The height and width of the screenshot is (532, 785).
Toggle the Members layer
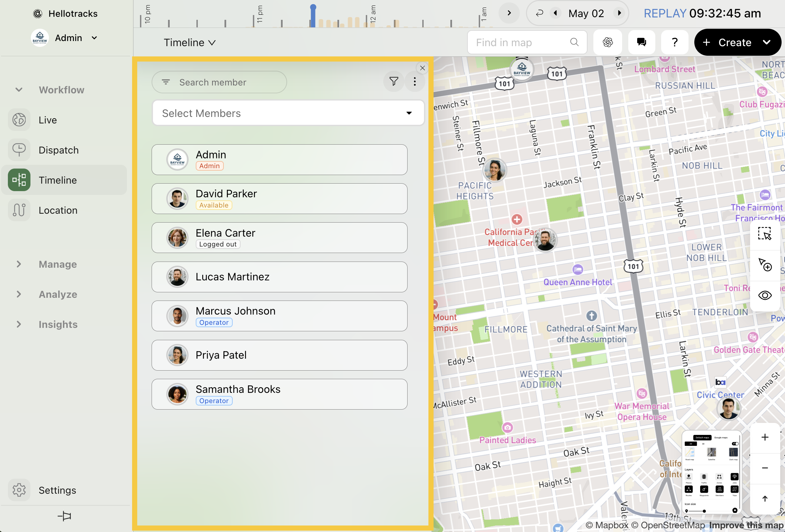coord(719,489)
